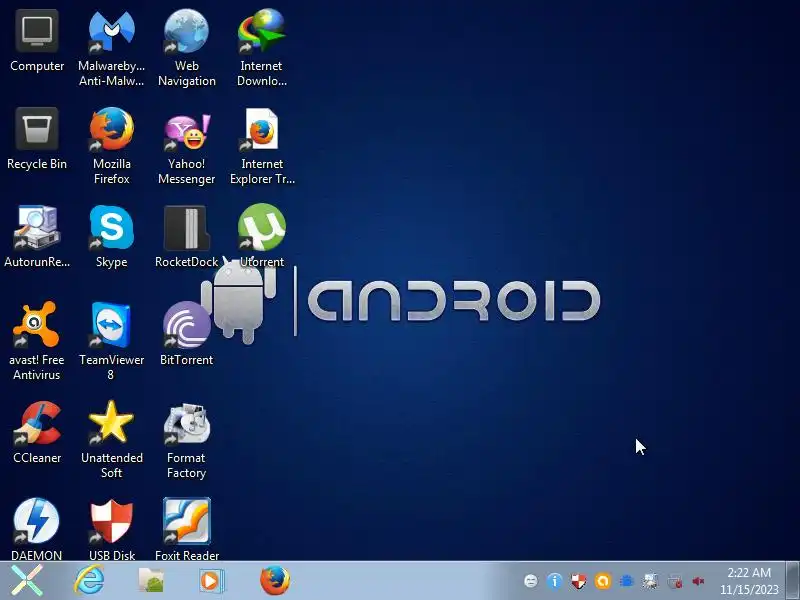Launch Internet Explorer from the taskbar
This screenshot has width=800, height=600.
pos(89,581)
